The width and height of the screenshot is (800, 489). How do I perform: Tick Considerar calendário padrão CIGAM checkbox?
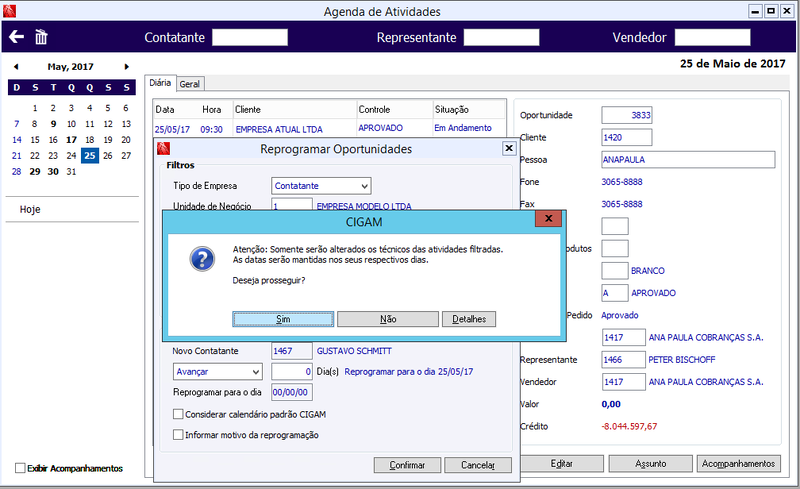point(178,414)
